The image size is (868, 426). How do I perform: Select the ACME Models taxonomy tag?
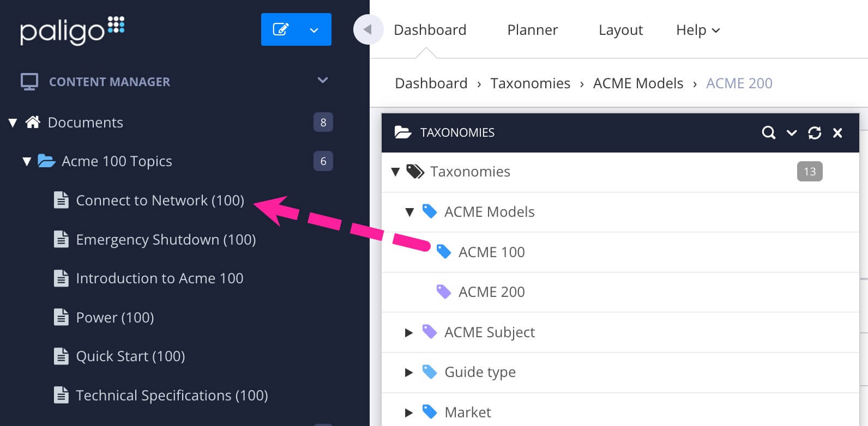coord(490,212)
